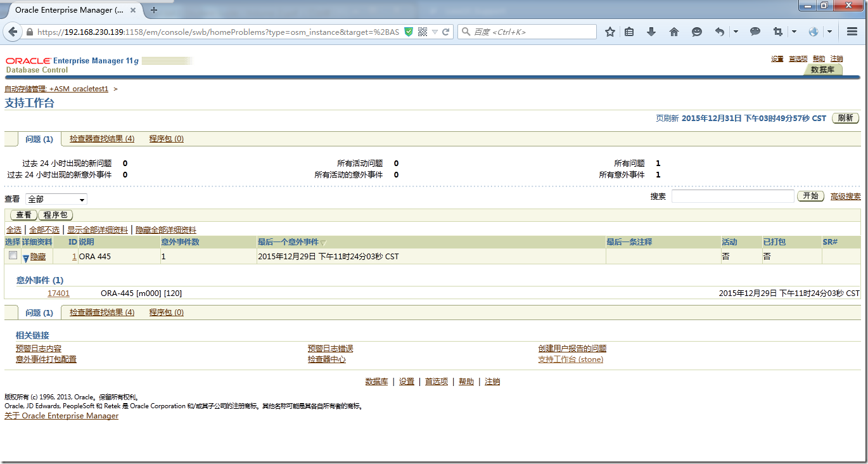
Task: Open dropdown arrow beside the globe icon
Action: (x=829, y=32)
